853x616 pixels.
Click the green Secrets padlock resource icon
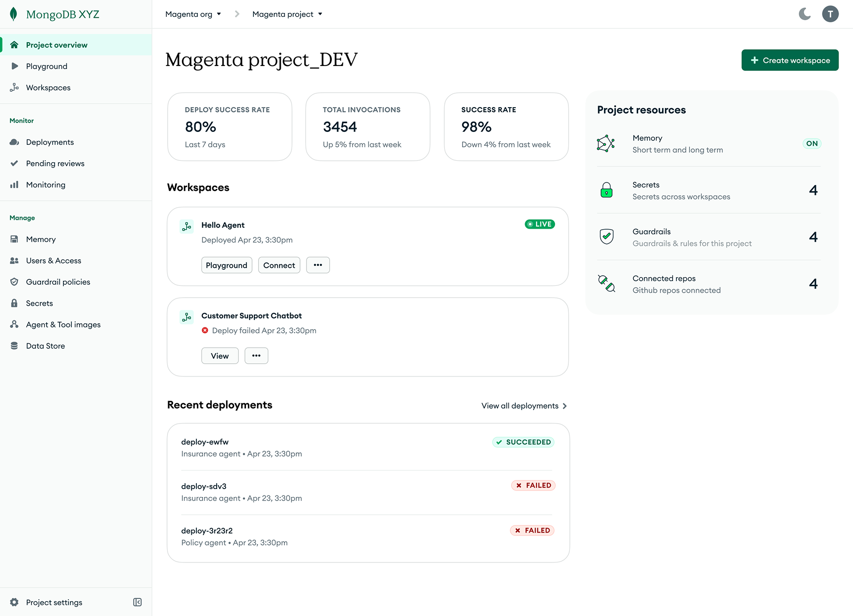pos(607,190)
